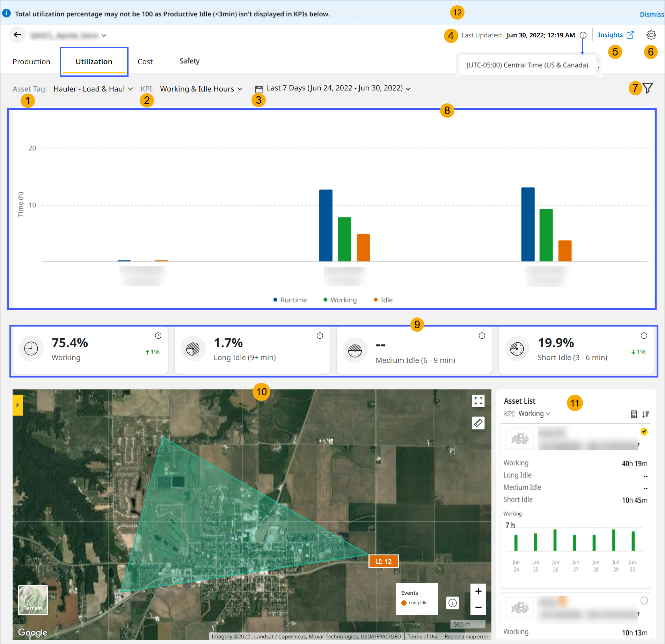Expand map to fullscreen view
This screenshot has width=665, height=644.
pyautogui.click(x=478, y=401)
